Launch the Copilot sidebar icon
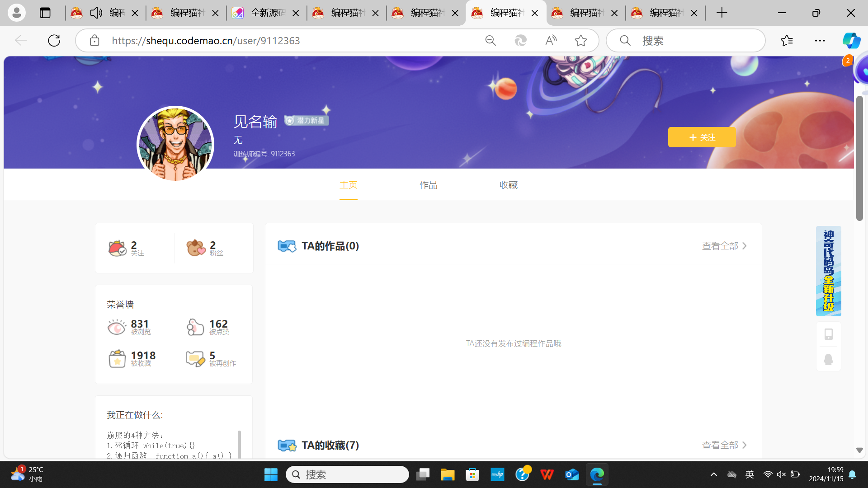Image resolution: width=868 pixels, height=488 pixels. pyautogui.click(x=851, y=41)
